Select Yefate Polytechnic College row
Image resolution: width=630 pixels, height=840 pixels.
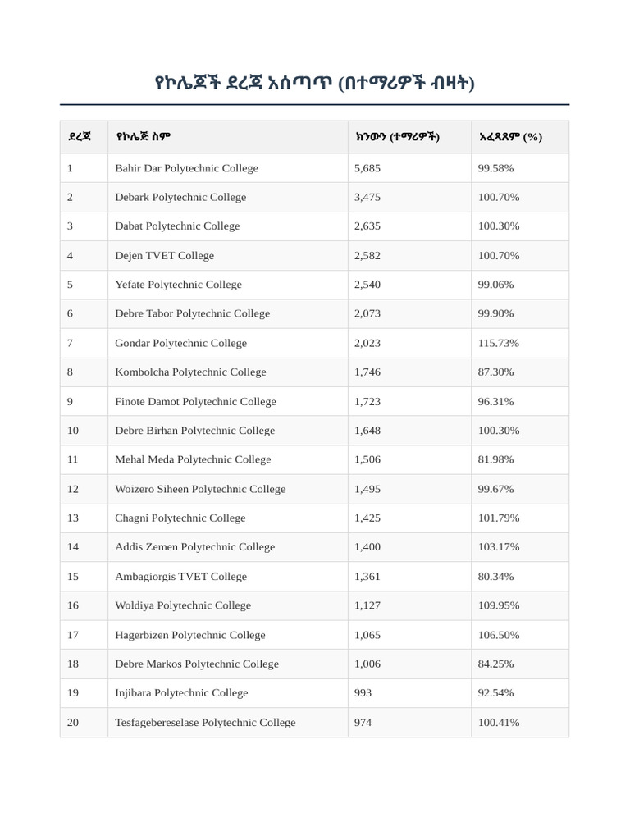(x=314, y=285)
